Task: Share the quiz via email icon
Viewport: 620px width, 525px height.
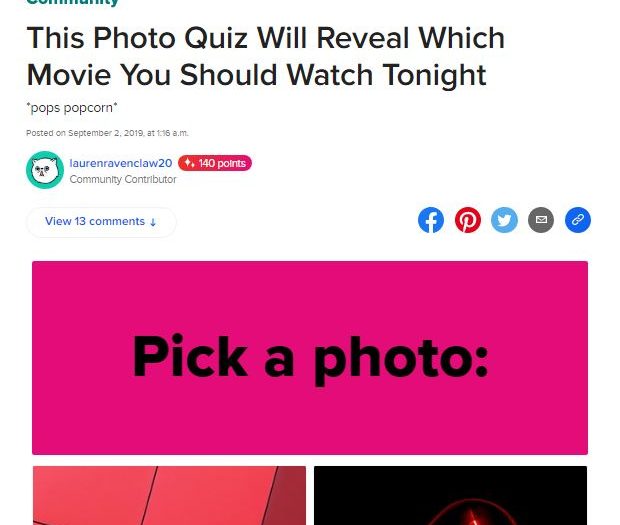Action: (x=541, y=220)
